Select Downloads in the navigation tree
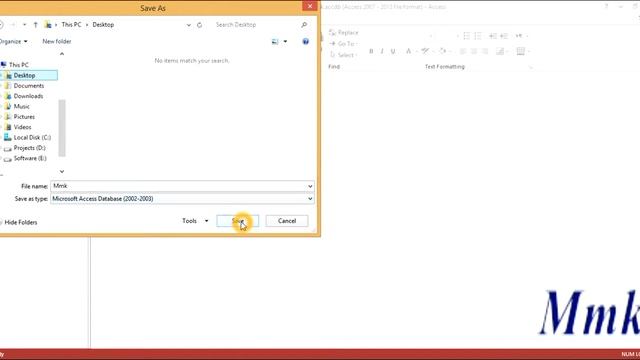Screen dimensions: 640x360 [x=28, y=96]
